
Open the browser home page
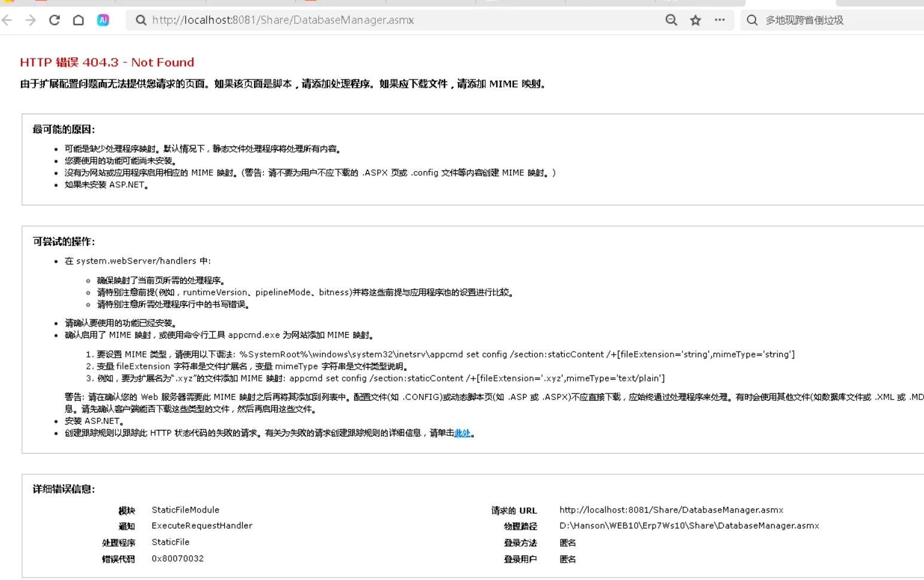pyautogui.click(x=78, y=20)
